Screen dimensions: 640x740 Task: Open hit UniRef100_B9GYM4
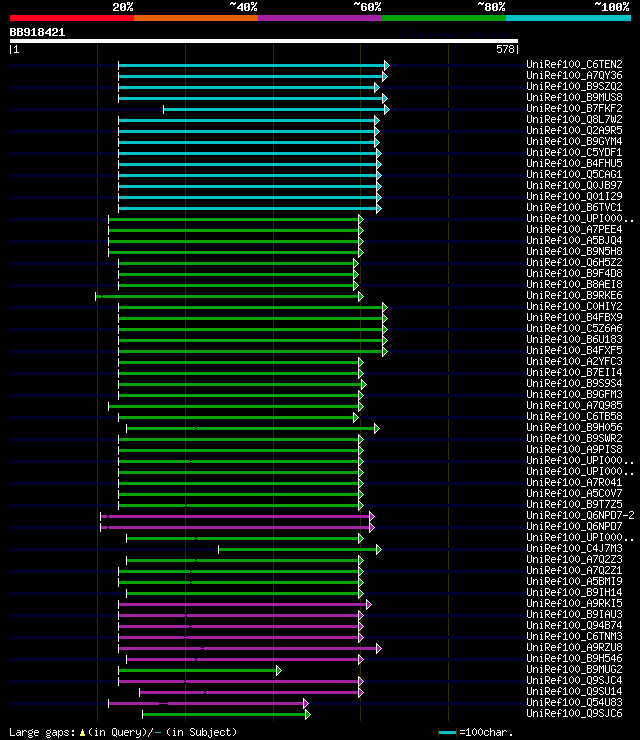click(x=574, y=141)
